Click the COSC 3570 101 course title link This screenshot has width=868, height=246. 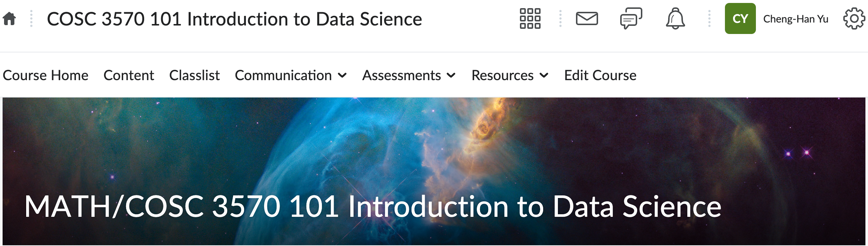(x=235, y=19)
